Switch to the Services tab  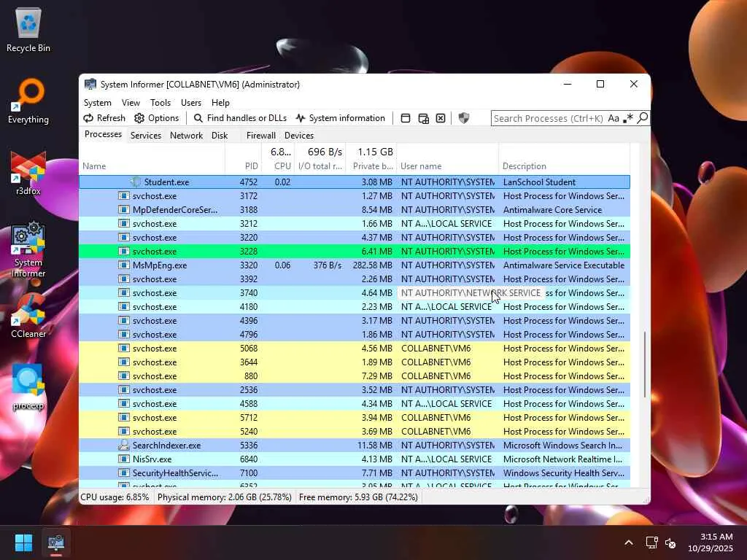point(146,136)
